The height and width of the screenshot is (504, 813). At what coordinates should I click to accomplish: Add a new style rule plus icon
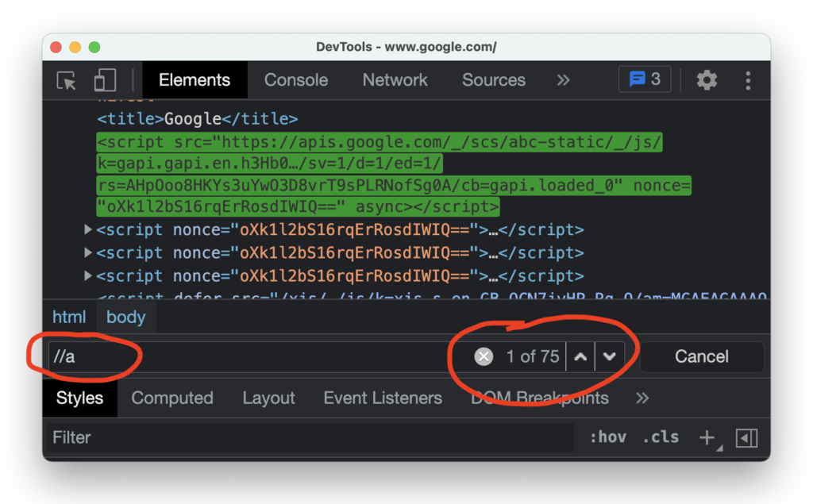(x=707, y=437)
